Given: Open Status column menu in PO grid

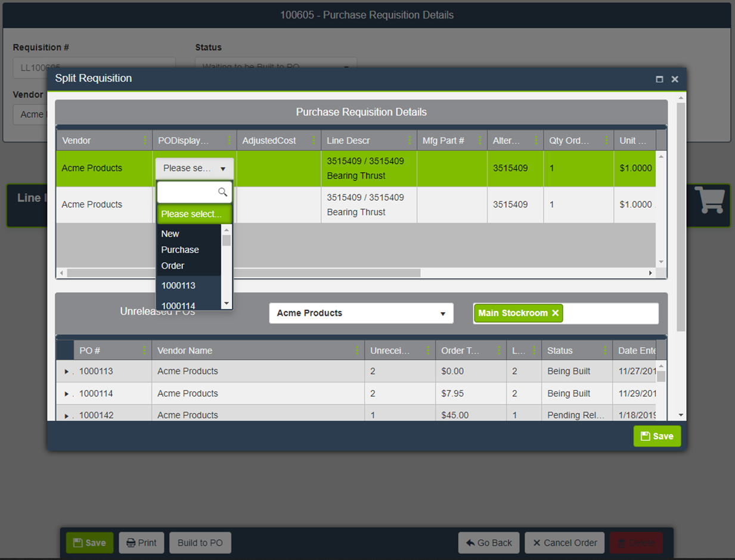Looking at the screenshot, I should click(605, 350).
